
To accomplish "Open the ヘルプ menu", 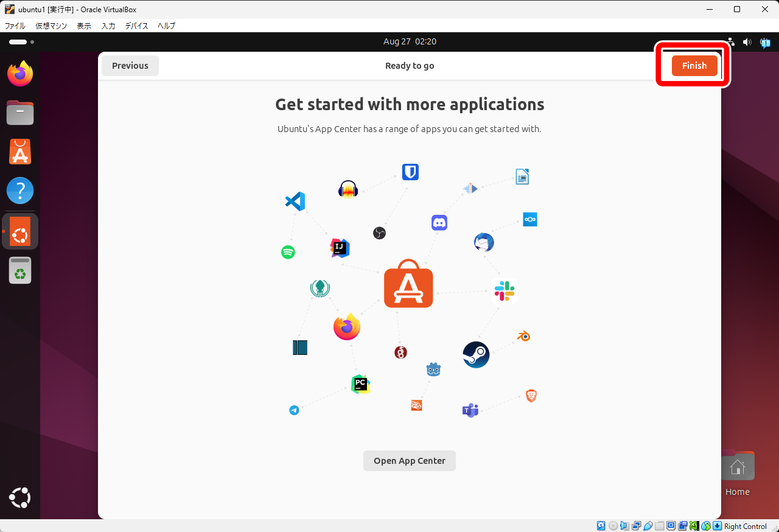I will click(166, 26).
